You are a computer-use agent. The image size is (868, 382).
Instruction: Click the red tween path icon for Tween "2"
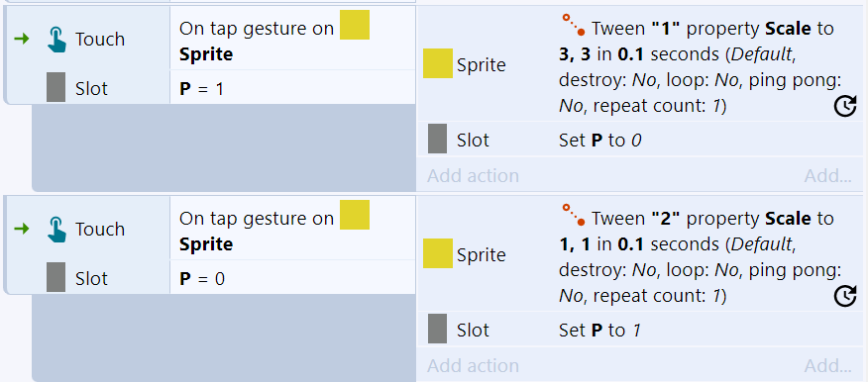tap(574, 215)
